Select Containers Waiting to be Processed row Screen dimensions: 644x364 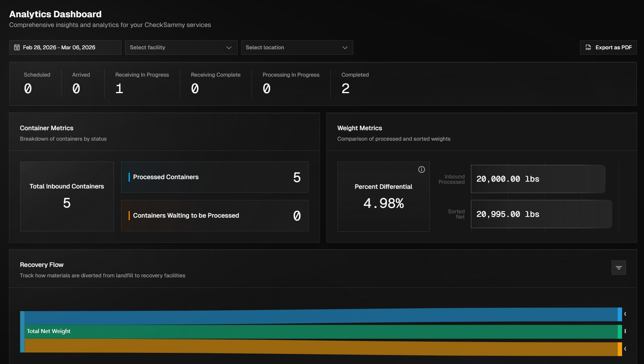click(x=215, y=215)
